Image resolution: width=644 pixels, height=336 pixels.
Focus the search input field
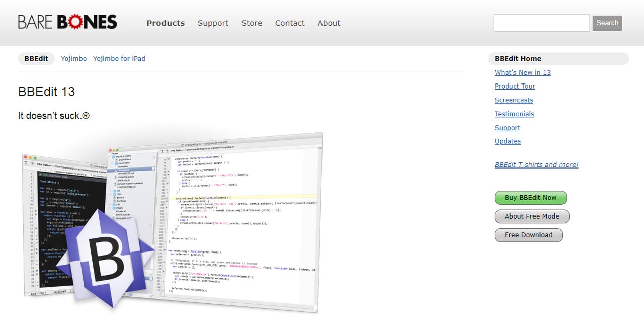point(541,23)
